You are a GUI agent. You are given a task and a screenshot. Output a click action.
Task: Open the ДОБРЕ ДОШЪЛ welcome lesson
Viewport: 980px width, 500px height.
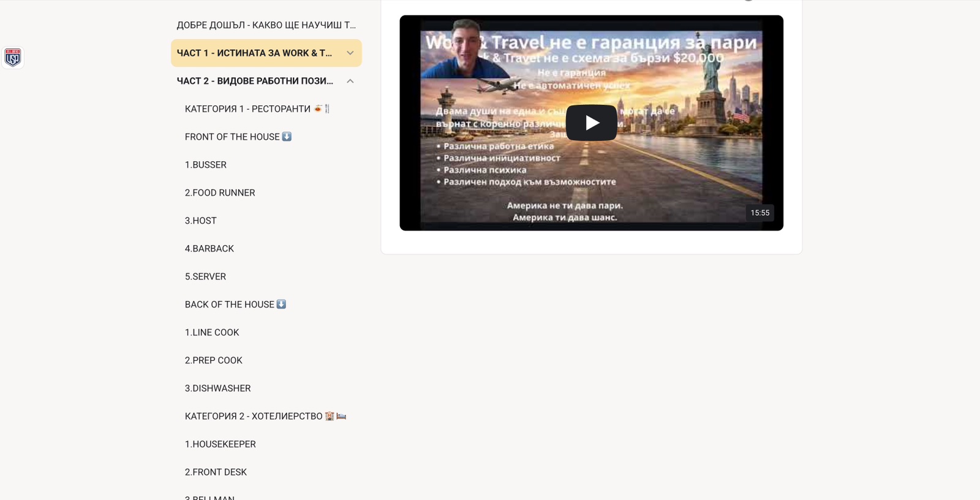click(x=266, y=25)
